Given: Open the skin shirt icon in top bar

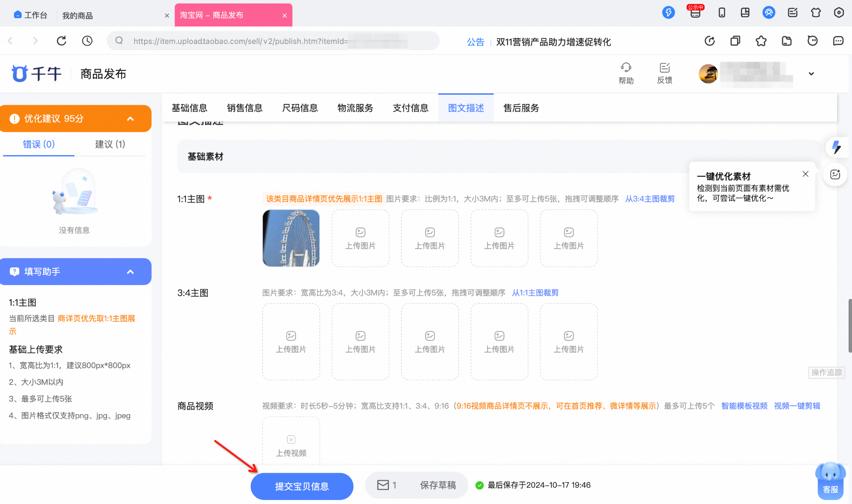Looking at the screenshot, I should pyautogui.click(x=816, y=12).
